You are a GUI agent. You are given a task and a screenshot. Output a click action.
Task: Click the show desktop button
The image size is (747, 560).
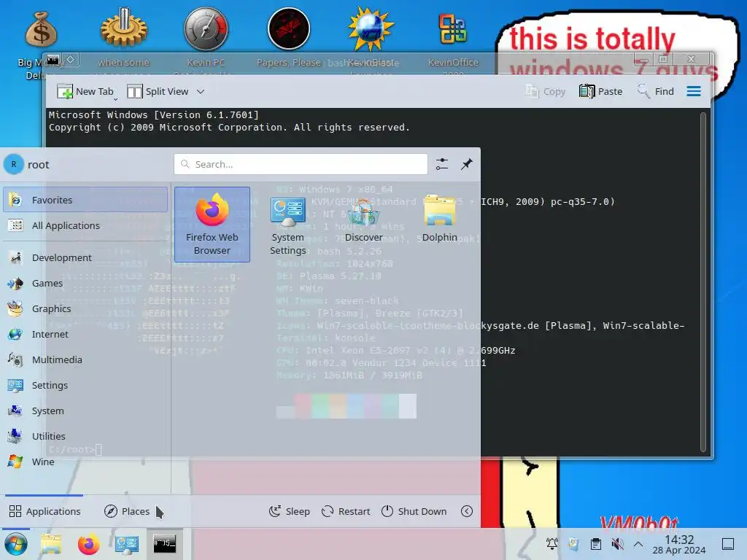[x=727, y=544]
